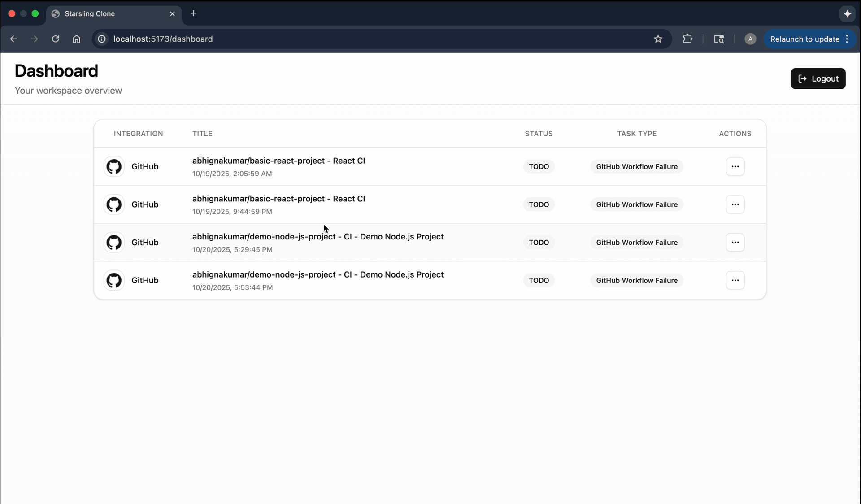Bookmark this page with star icon
861x504 pixels.
click(x=658, y=39)
